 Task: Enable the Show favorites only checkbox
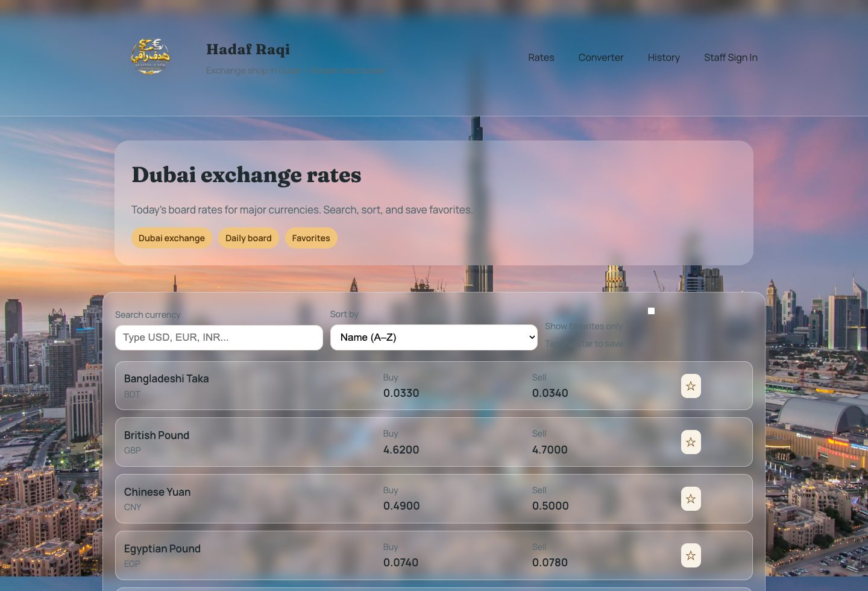[x=651, y=311]
